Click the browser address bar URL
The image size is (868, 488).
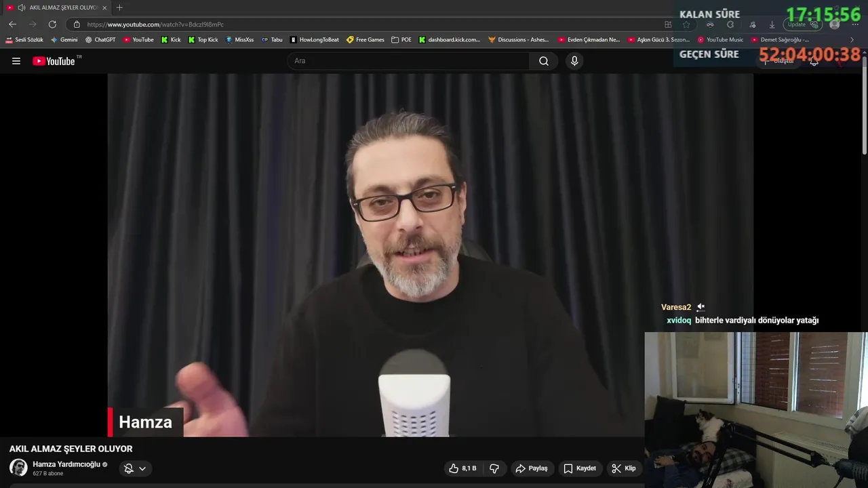click(155, 24)
